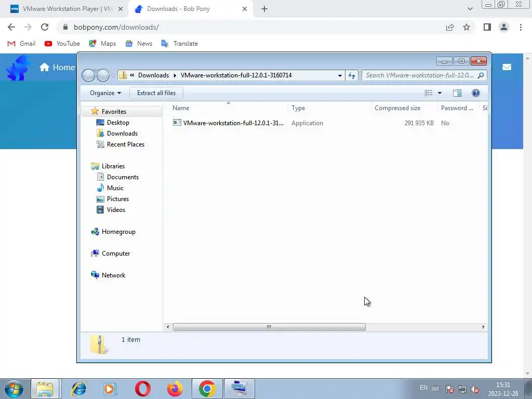Open News bookmark

[x=138, y=44]
